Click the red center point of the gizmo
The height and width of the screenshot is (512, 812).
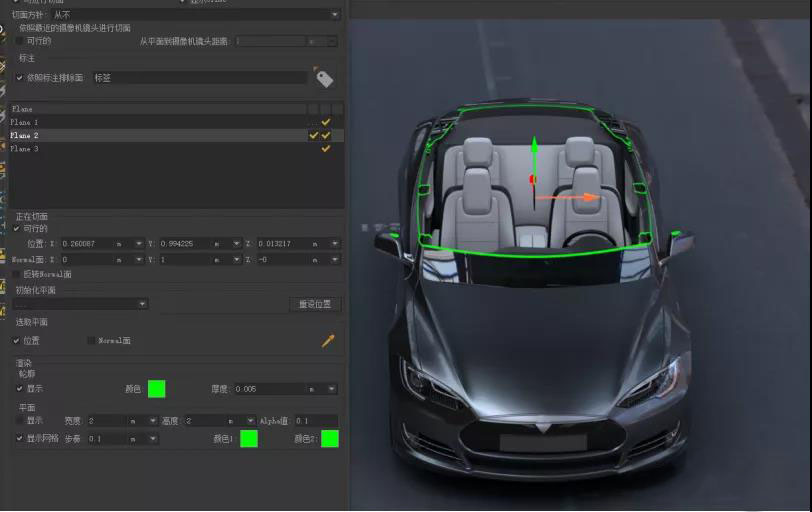(532, 180)
